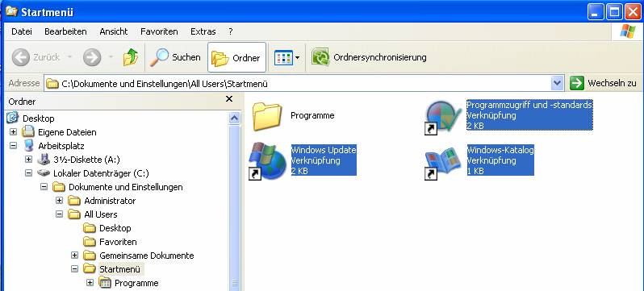The image size is (644, 291).
Task: Click the folder tree scrollbar thumb
Action: [x=234, y=208]
